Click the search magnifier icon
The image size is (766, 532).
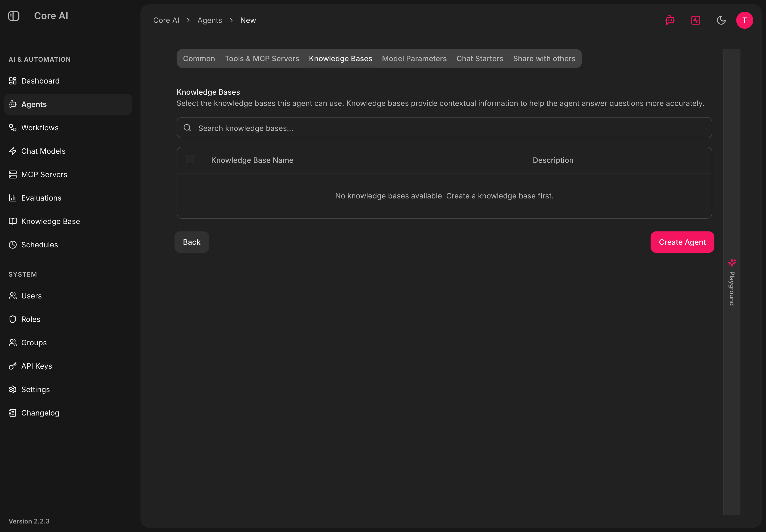(x=187, y=128)
